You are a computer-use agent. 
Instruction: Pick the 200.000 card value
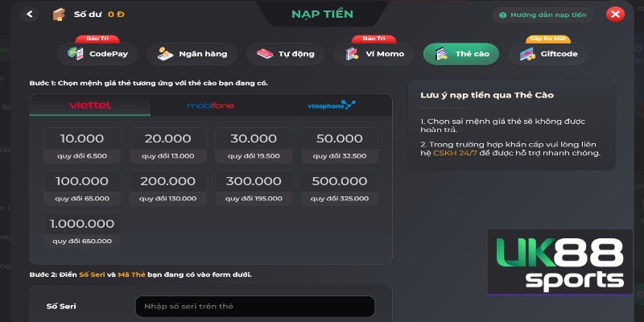pos(168,187)
